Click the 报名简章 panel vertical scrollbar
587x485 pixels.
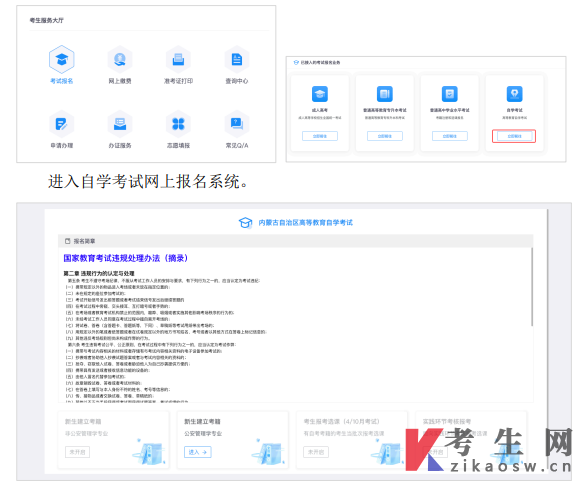click(x=532, y=287)
